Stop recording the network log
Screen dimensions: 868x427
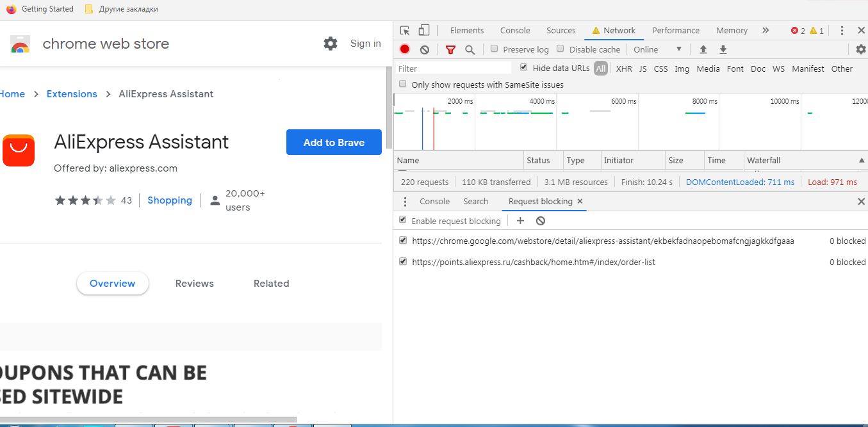pos(405,49)
